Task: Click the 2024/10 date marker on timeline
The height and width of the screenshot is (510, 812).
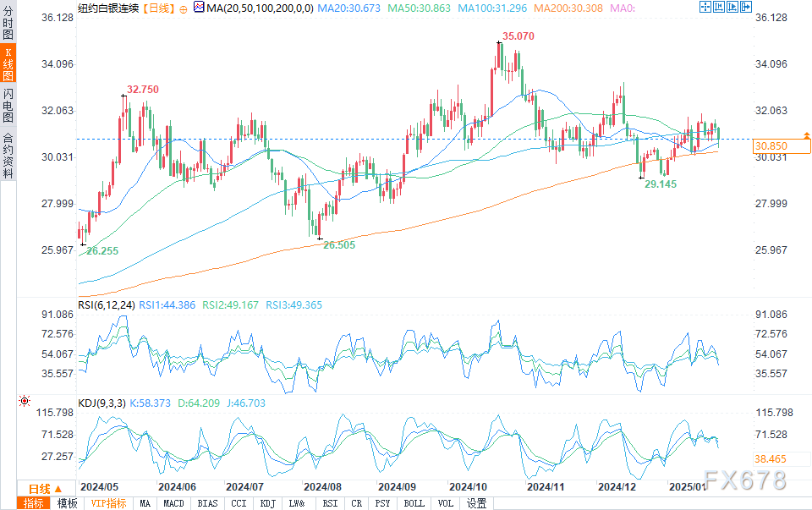Action: (x=468, y=486)
